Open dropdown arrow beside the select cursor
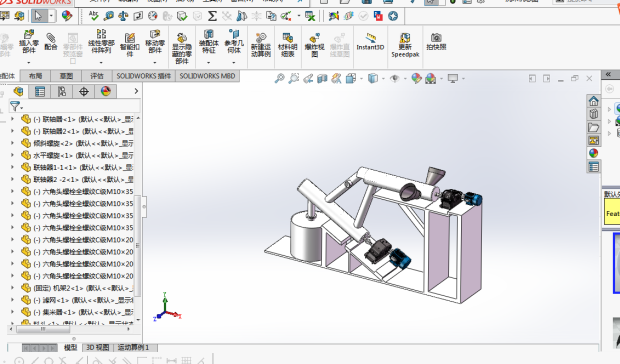Viewport: 620px width, 364px height. click(x=51, y=16)
